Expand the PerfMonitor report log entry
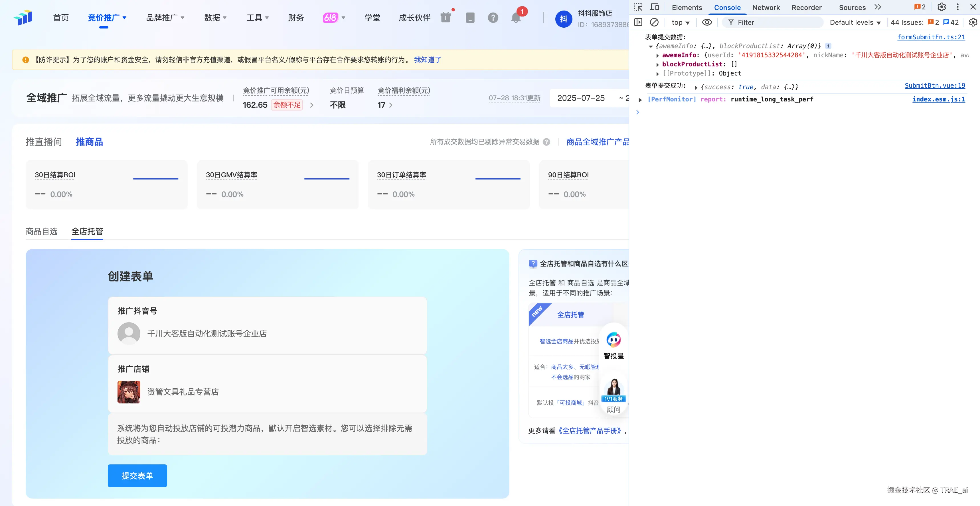 point(640,100)
